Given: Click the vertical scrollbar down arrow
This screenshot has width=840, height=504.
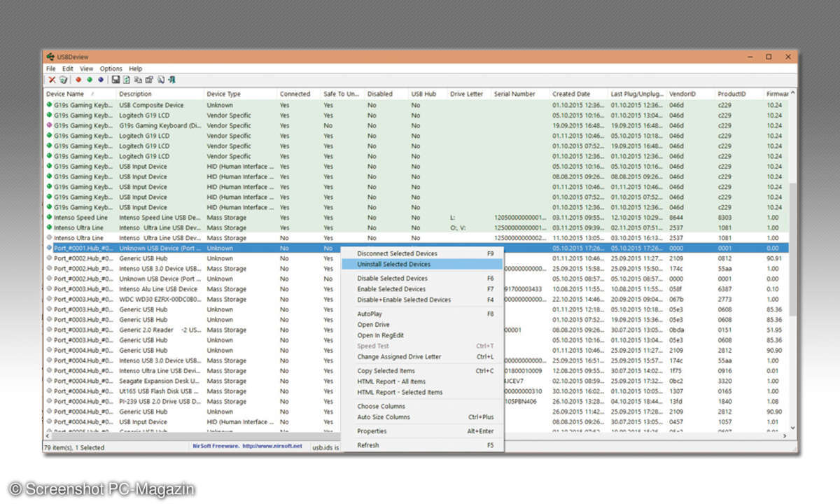Looking at the screenshot, I should tap(792, 428).
